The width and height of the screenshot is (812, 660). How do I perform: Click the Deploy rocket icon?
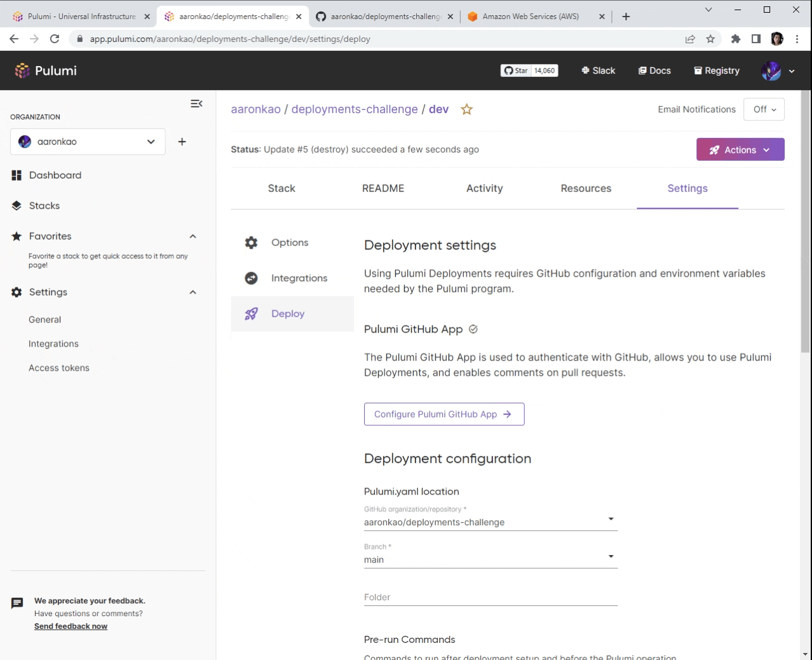pyautogui.click(x=251, y=314)
